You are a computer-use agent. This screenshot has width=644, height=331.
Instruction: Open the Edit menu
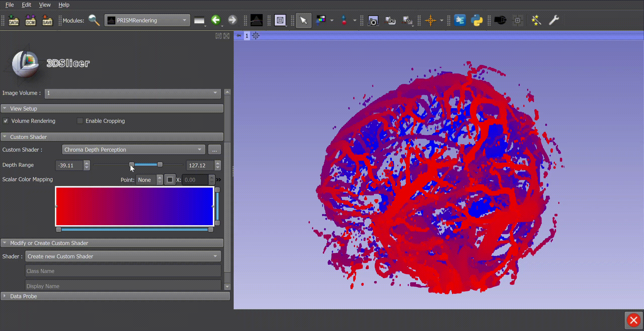(x=26, y=5)
